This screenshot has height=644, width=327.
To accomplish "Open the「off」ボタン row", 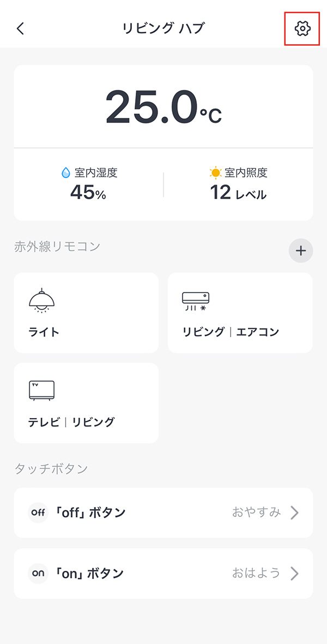I will click(163, 512).
